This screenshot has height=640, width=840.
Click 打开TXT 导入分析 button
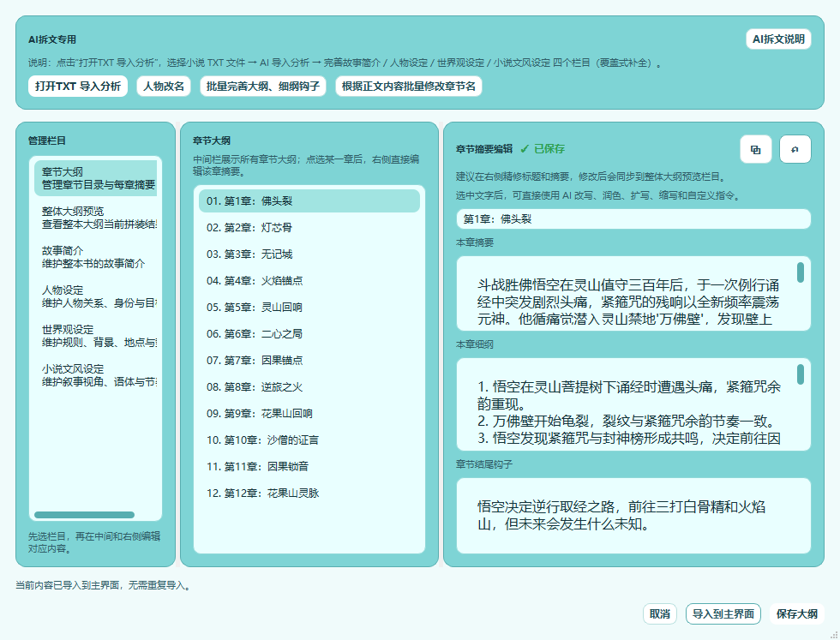click(x=78, y=87)
